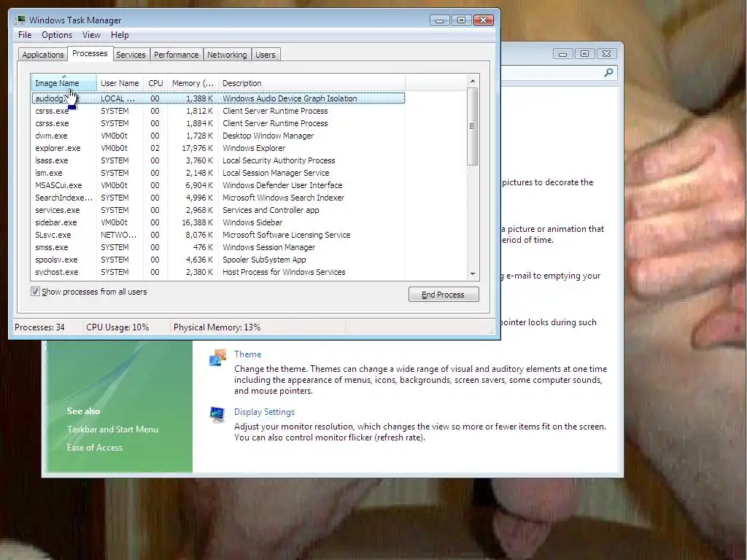The width and height of the screenshot is (747, 560).
Task: Click Processes: 34 in status bar
Action: [39, 327]
